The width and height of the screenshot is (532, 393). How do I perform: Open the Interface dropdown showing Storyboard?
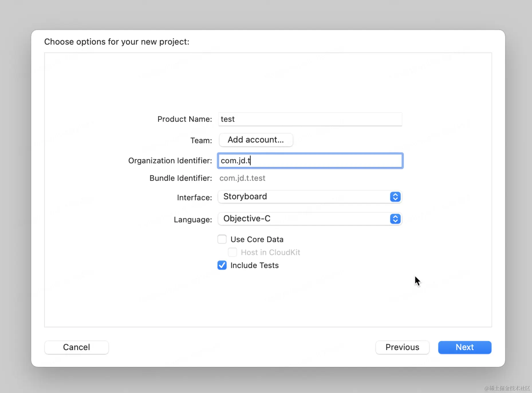304,197
